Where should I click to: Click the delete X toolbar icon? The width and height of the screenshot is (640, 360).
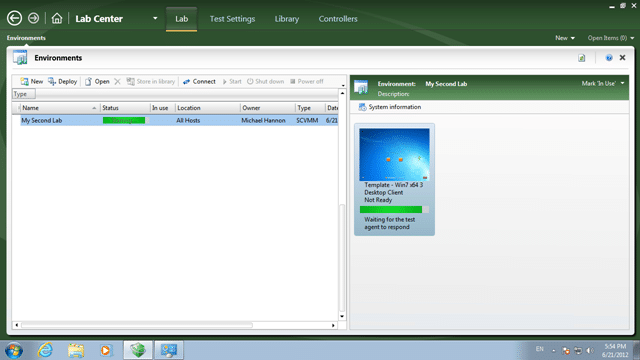tap(118, 82)
